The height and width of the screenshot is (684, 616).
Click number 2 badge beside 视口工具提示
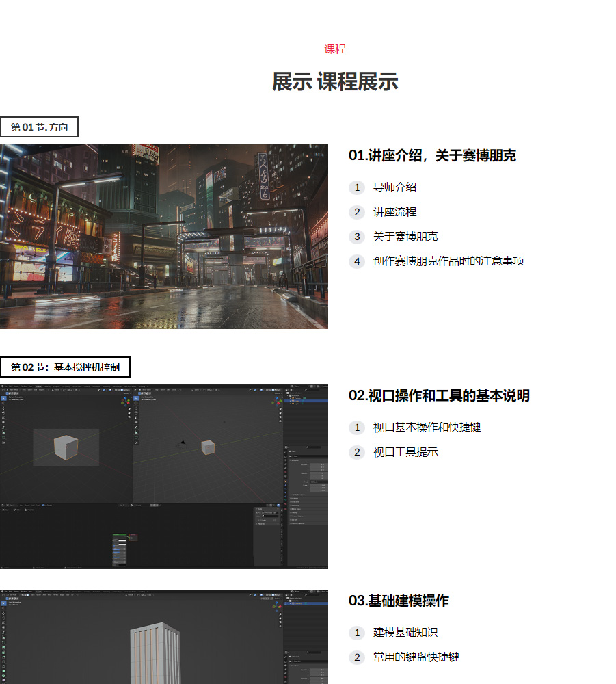[357, 452]
